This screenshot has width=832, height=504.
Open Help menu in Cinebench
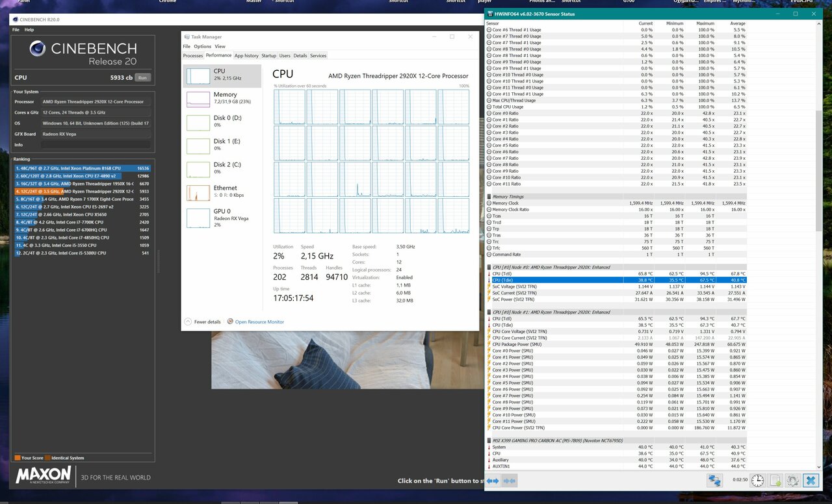pos(29,30)
